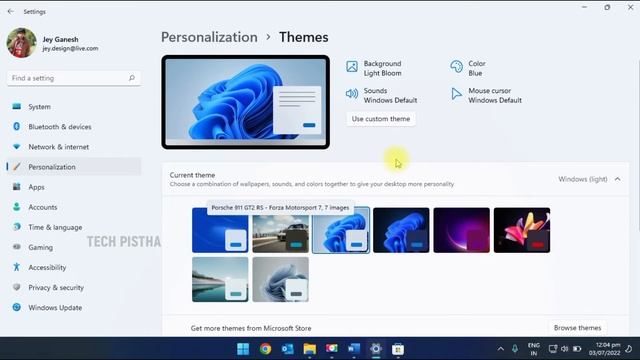640x360 pixels.
Task: Open the Jey Ganesh profile picture
Action: click(x=22, y=43)
